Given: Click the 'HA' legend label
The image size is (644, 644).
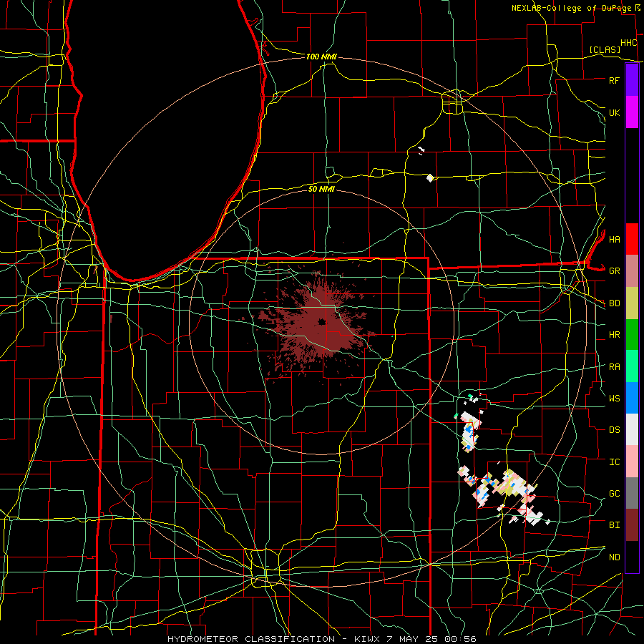Looking at the screenshot, I should (614, 239).
